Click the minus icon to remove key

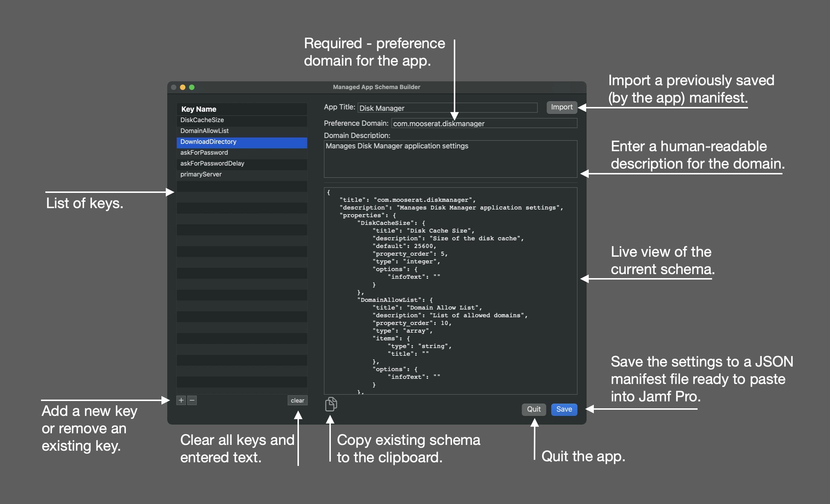(192, 400)
